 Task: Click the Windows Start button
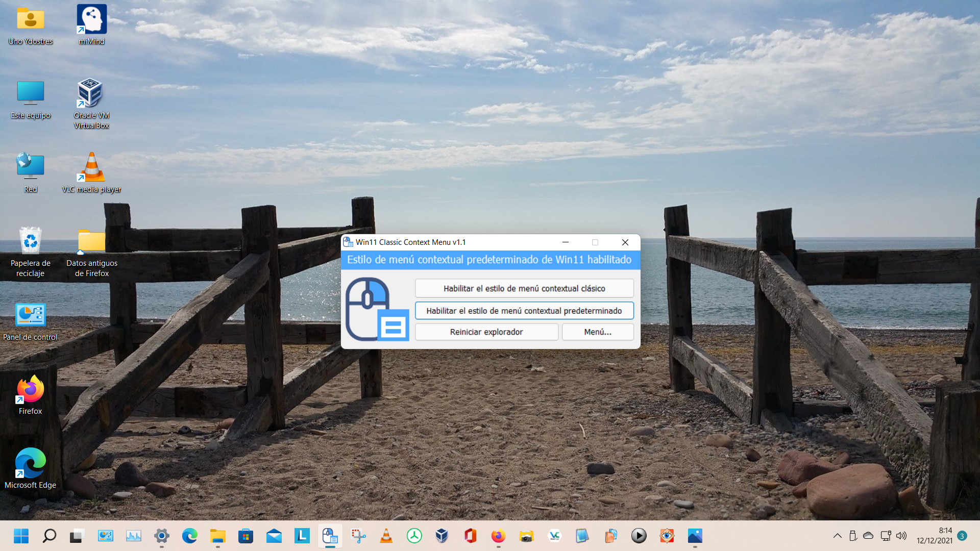click(21, 536)
